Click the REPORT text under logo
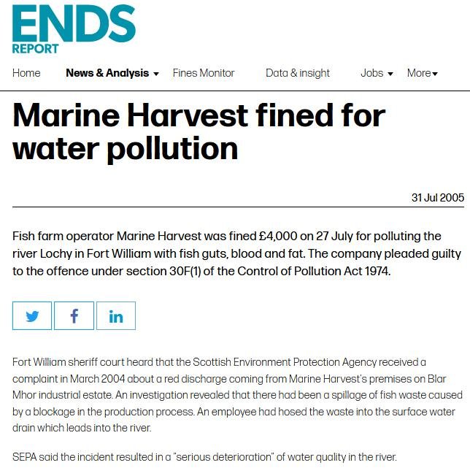 coord(35,49)
